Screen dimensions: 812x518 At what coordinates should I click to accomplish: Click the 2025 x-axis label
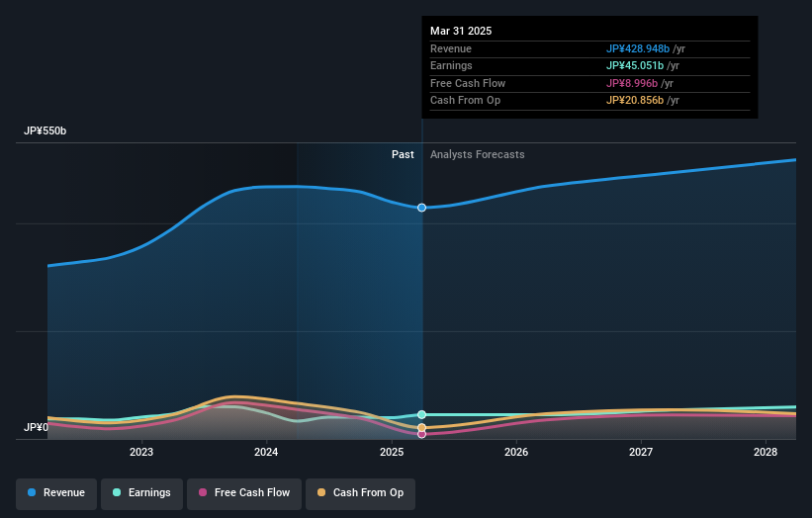point(392,453)
